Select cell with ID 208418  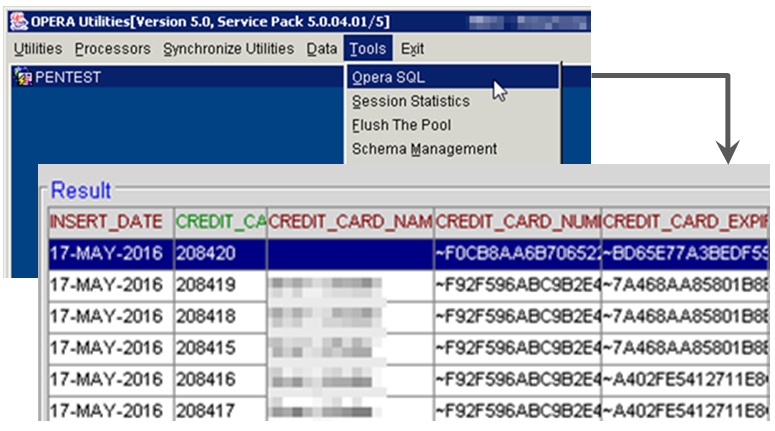220,316
